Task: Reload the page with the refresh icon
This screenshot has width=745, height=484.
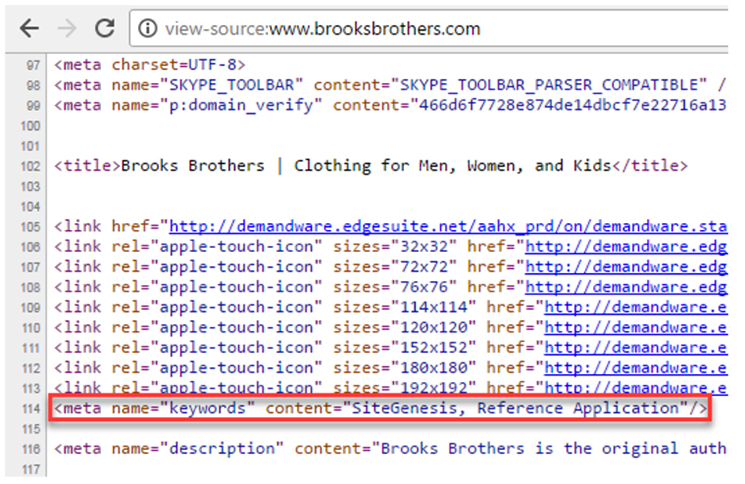Action: (x=105, y=28)
